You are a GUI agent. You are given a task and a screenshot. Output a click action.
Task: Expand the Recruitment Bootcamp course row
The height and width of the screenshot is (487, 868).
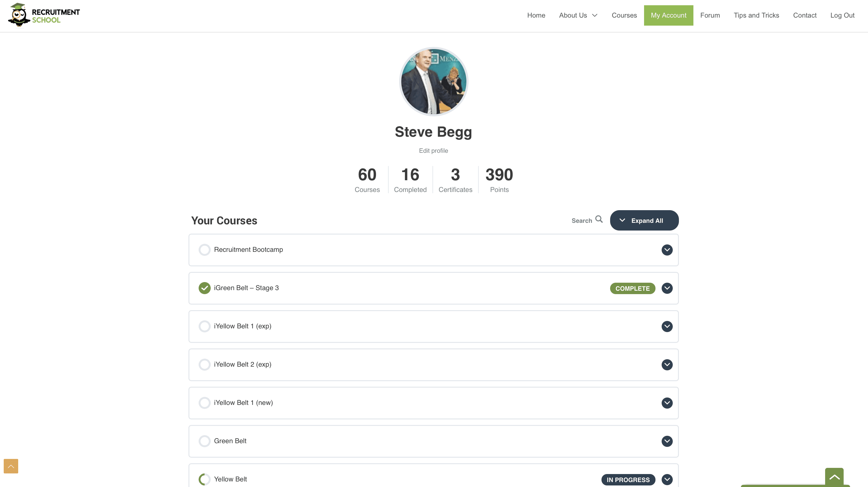pos(667,250)
